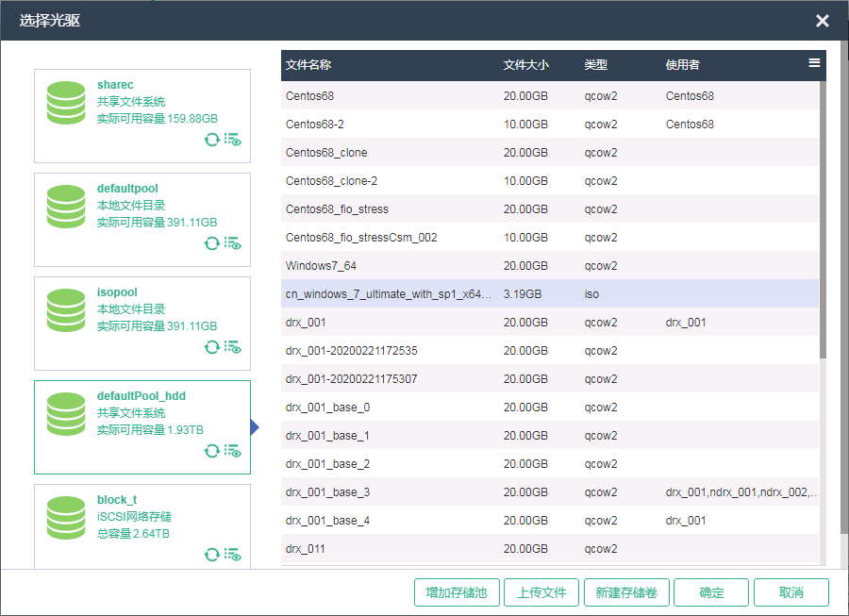
Task: View file list of isopool
Action: point(233,347)
